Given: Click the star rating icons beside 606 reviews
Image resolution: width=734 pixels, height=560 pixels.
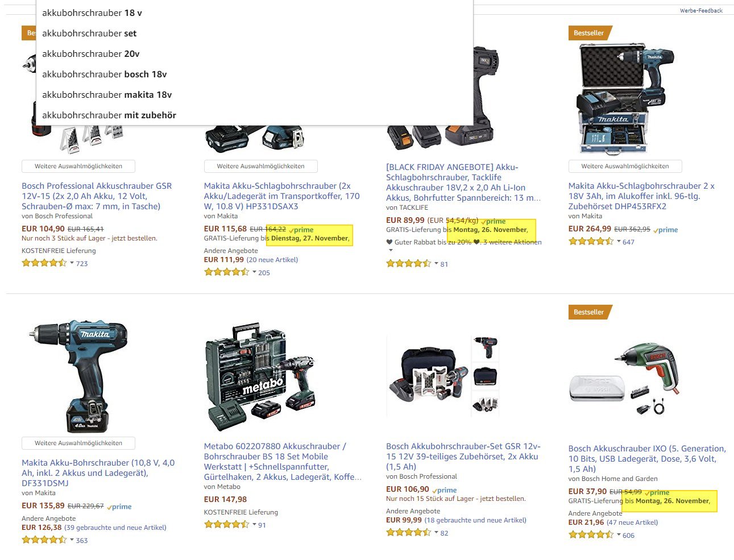Looking at the screenshot, I should click(591, 535).
